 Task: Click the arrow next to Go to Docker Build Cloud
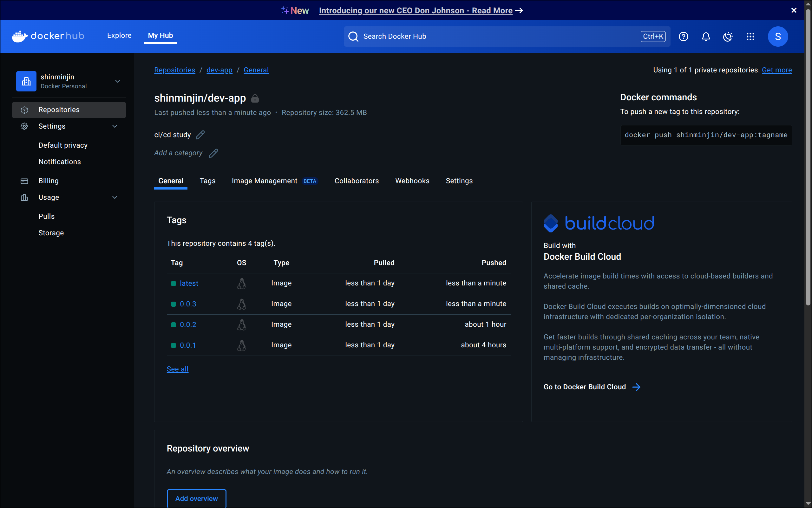tap(636, 387)
